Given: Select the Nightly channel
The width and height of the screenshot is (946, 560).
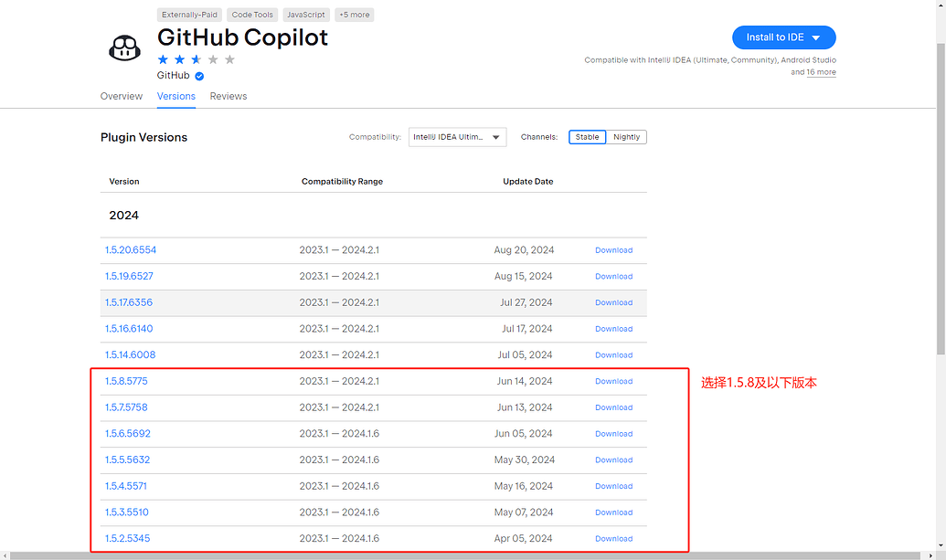Looking at the screenshot, I should [626, 137].
